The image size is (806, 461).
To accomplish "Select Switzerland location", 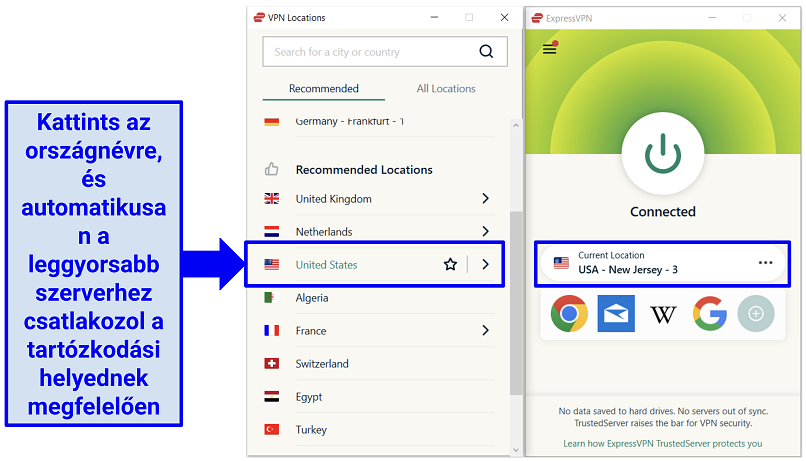I will (x=322, y=363).
